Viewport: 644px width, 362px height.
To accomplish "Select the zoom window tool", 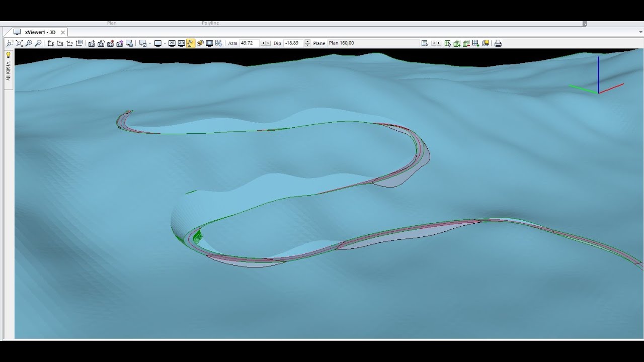I will point(10,43).
